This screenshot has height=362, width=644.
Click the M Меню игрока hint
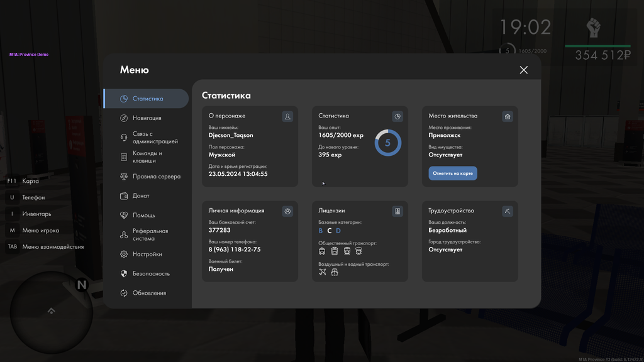coord(33,230)
